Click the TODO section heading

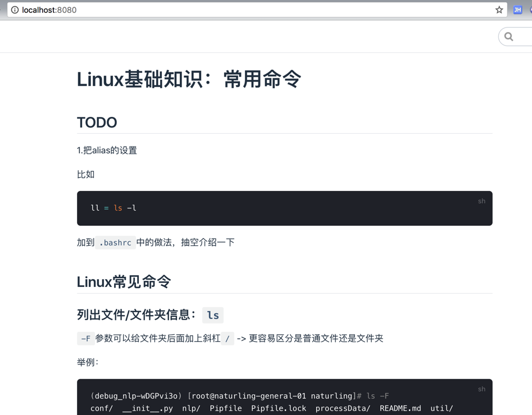(97, 122)
